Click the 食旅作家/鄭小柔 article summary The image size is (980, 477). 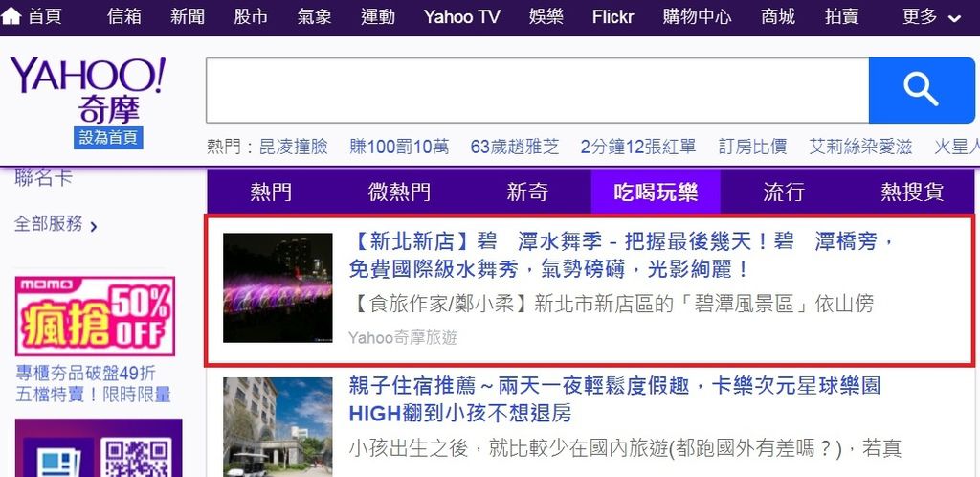611,305
